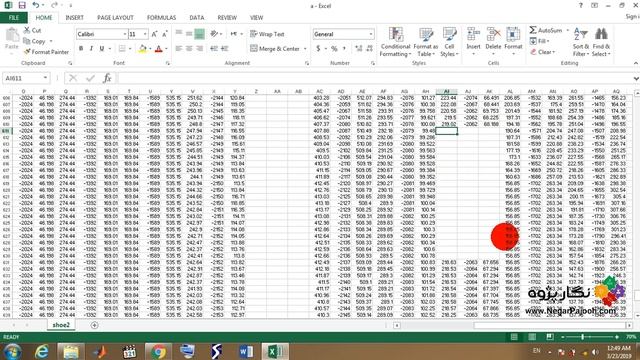Apply percent style
This screenshot has width=640, height=360.
coord(334,49)
